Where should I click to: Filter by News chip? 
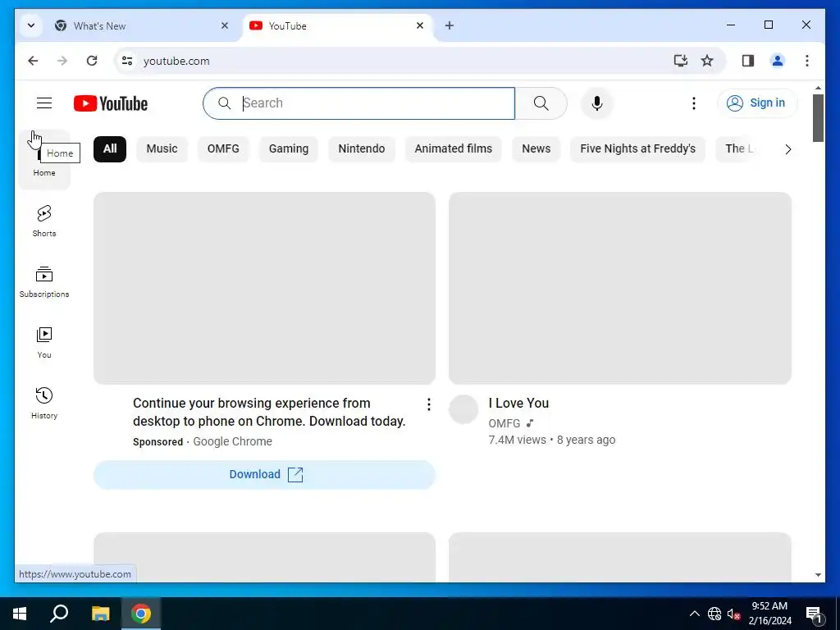(x=536, y=149)
